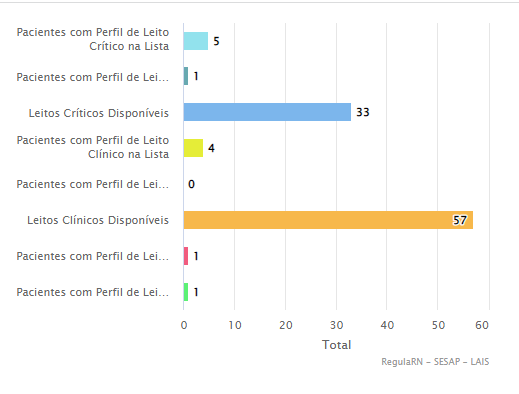Click the truncated label beside the pink bar
Viewport: 519px width, 394px height.
pos(93,256)
